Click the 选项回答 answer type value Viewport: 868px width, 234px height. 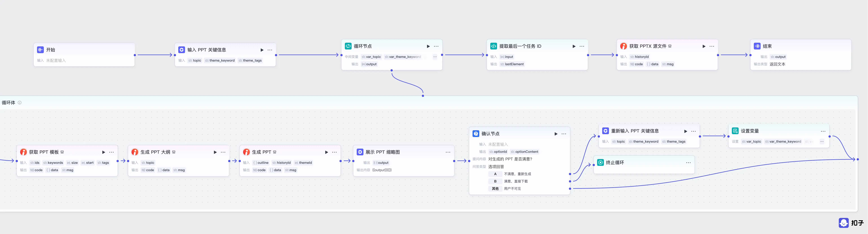pyautogui.click(x=496, y=166)
